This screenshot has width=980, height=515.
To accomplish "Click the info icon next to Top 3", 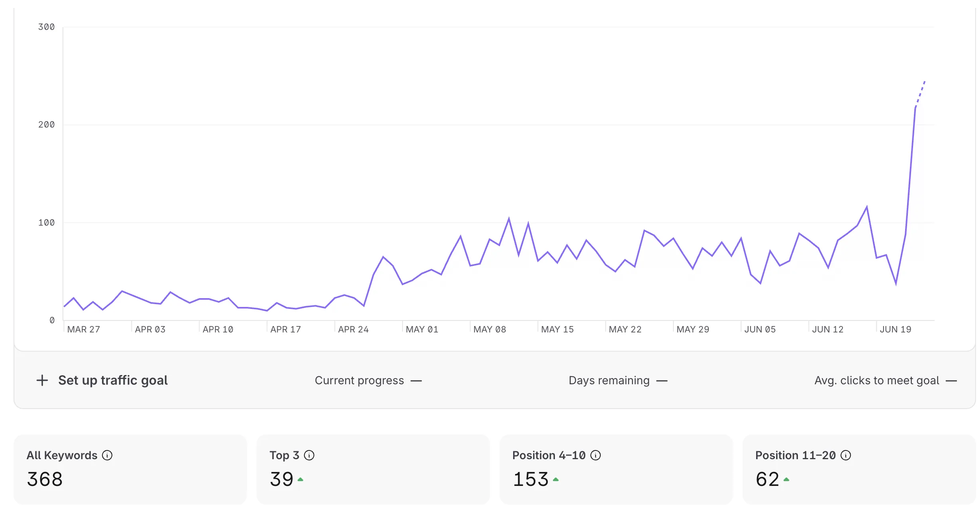I will tap(309, 455).
